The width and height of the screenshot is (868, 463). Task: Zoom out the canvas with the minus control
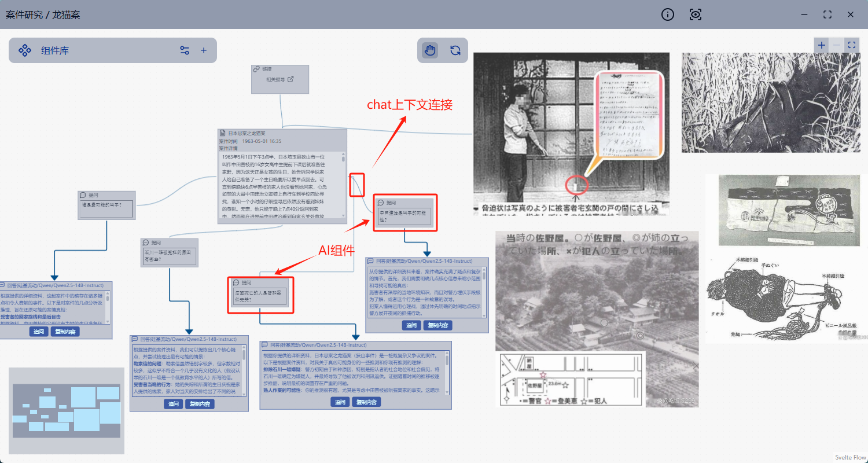pyautogui.click(x=837, y=45)
